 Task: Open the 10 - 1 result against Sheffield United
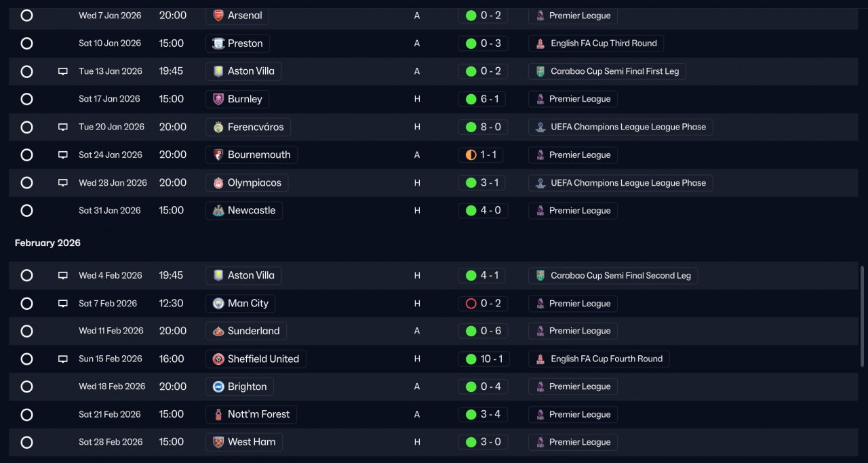pos(483,359)
